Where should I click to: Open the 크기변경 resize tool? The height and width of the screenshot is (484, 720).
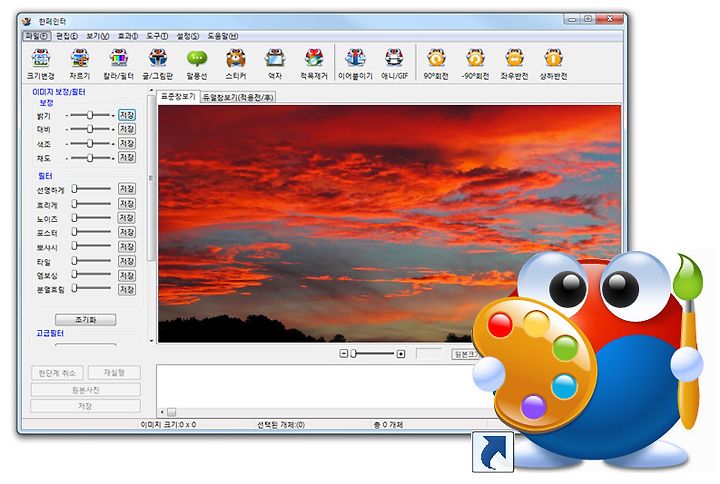click(41, 64)
